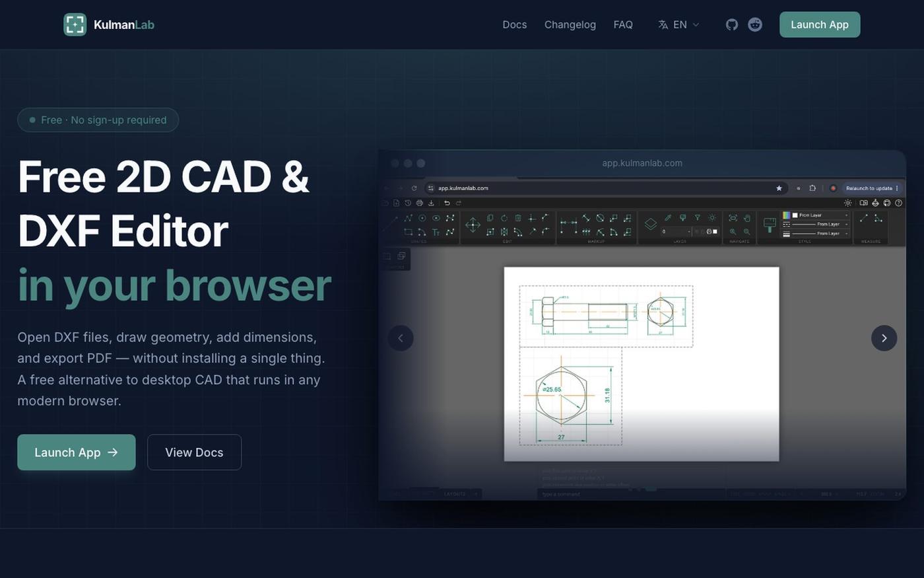Screen dimensions: 924x578
Task: Click the layer filter funnel icon
Action: pos(698,217)
